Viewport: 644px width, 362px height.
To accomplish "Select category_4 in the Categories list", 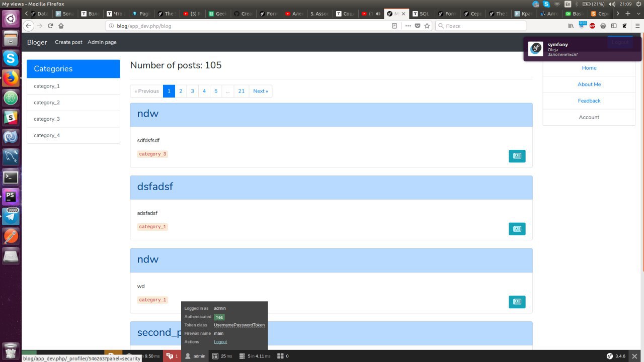I will click(x=73, y=135).
